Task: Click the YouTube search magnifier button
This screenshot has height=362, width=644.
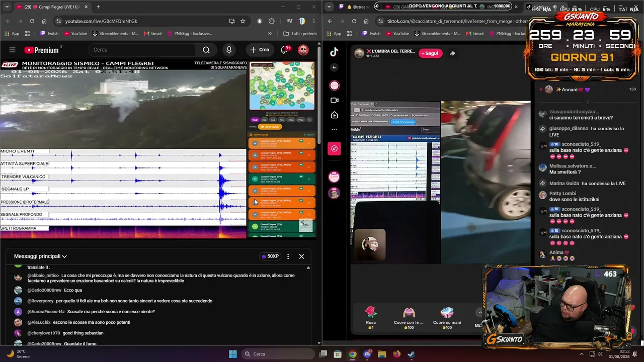Action: pyautogui.click(x=206, y=50)
